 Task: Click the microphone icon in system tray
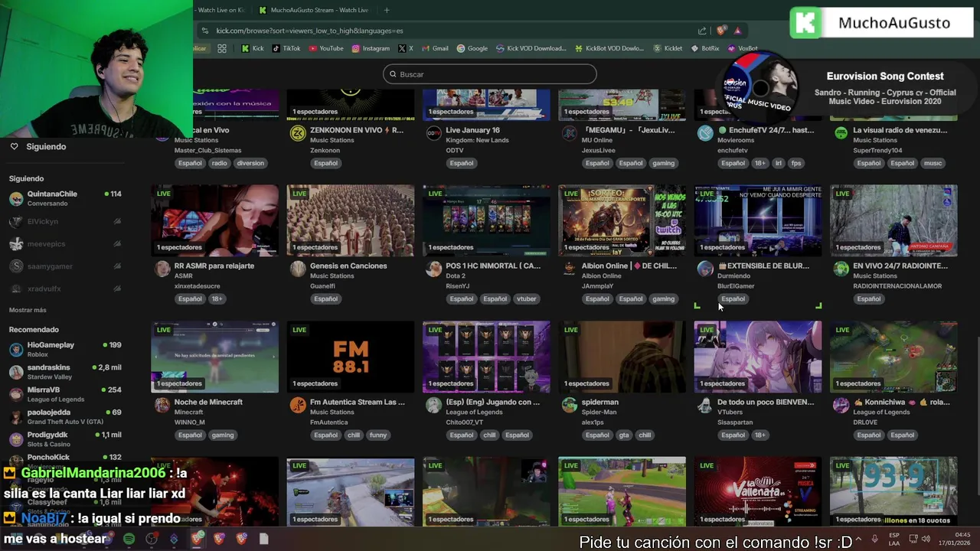pyautogui.click(x=874, y=539)
